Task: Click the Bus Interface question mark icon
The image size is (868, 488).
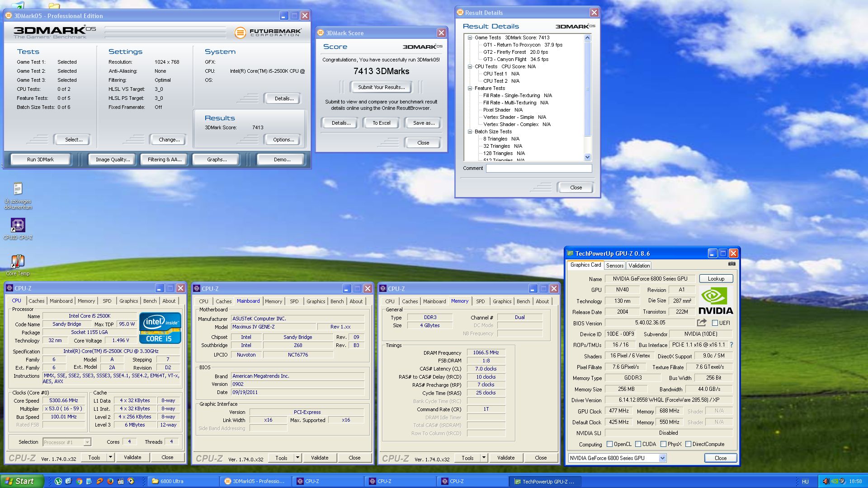Action: point(731,345)
